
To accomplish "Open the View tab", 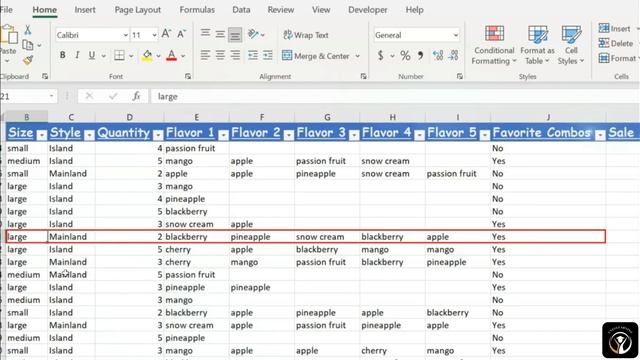I will (321, 10).
